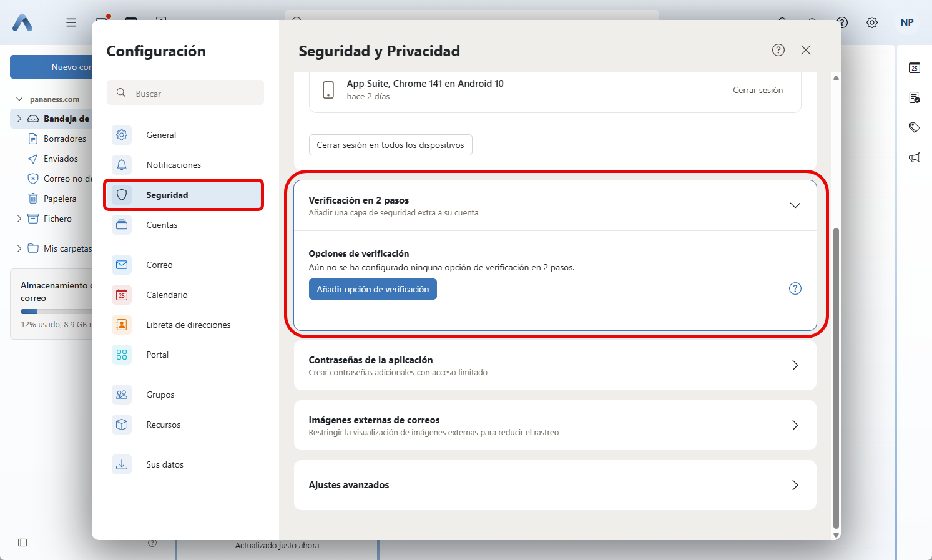Open the tag icon in right sidebar
932x560 pixels.
pos(915,127)
